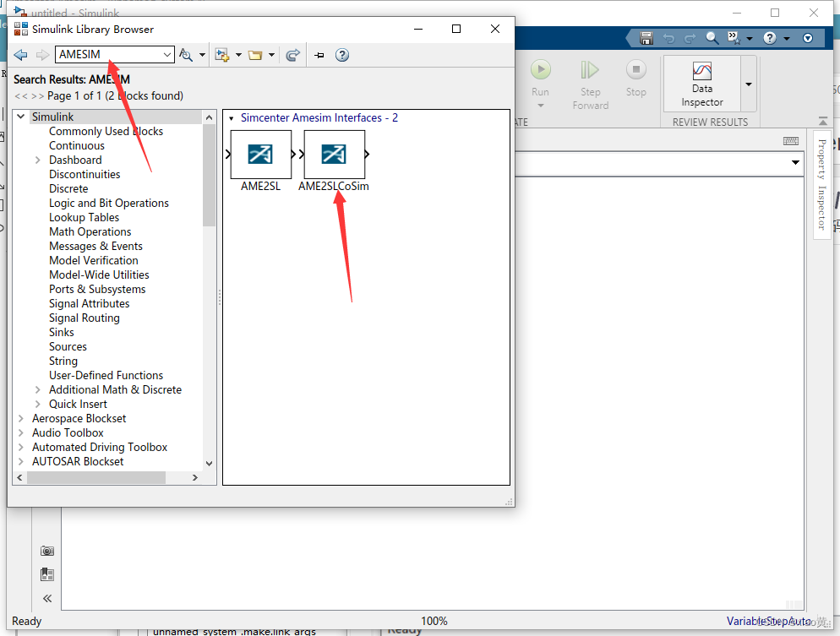Collapse Simcenter Amesim Interfaces group
The width and height of the screenshot is (840, 636).
[232, 118]
